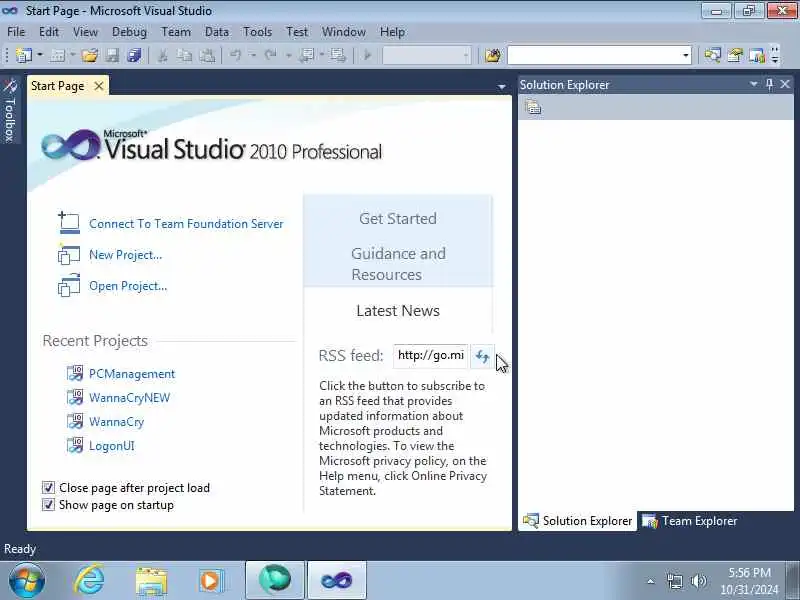
Task: Click the Save All toolbar icon
Action: tap(134, 55)
